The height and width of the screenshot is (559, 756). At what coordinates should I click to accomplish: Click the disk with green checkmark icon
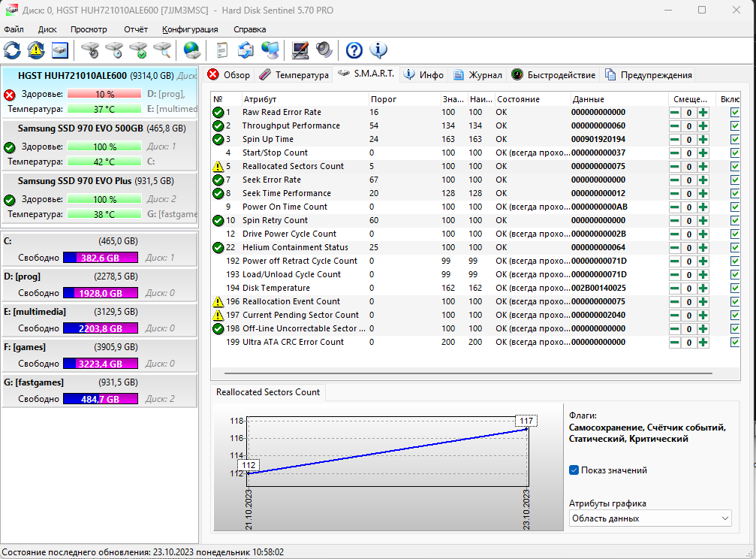coord(138,50)
